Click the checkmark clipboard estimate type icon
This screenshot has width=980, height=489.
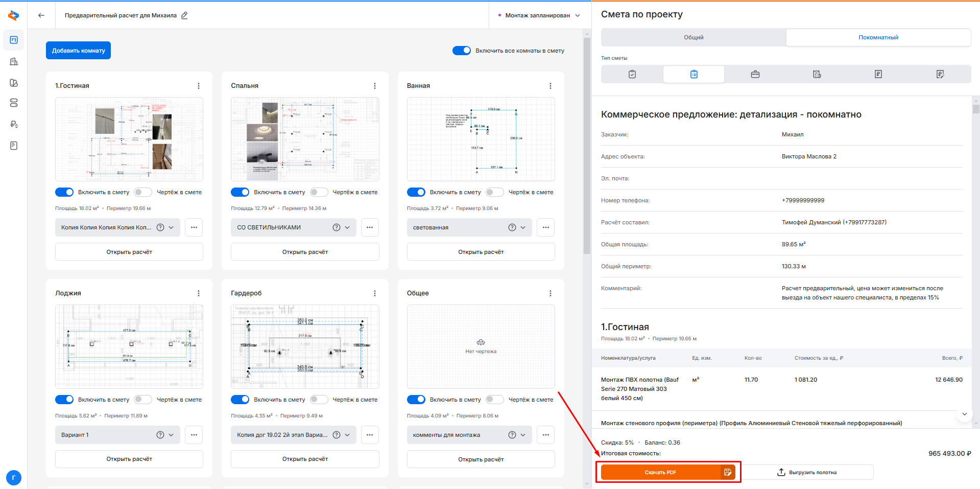[632, 74]
